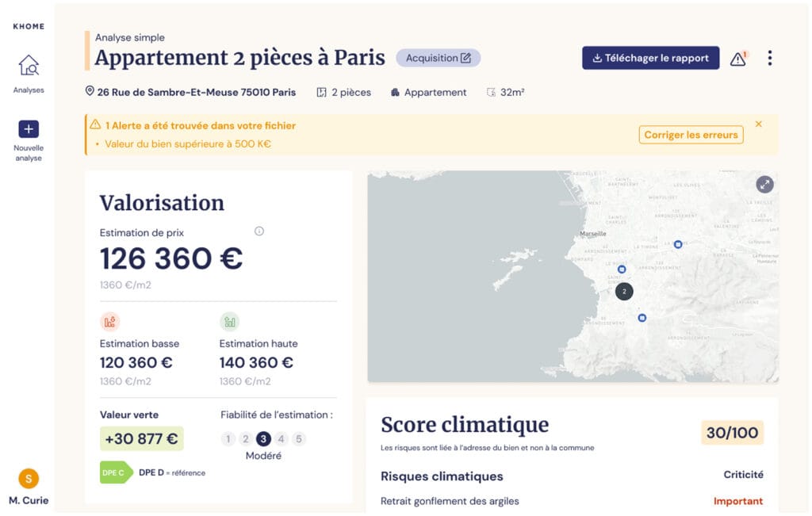Viewport: 812px width, 516px height.
Task: Click the KHOME logo
Action: point(29,26)
